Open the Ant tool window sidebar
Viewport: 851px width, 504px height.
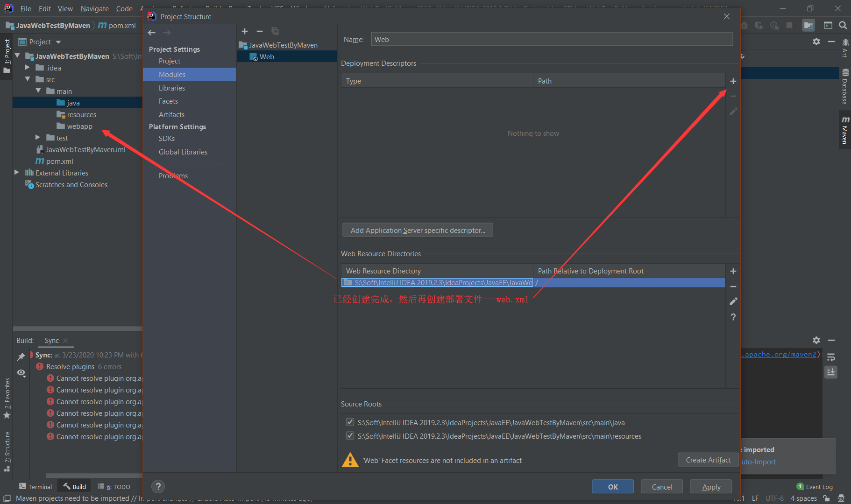tap(845, 49)
